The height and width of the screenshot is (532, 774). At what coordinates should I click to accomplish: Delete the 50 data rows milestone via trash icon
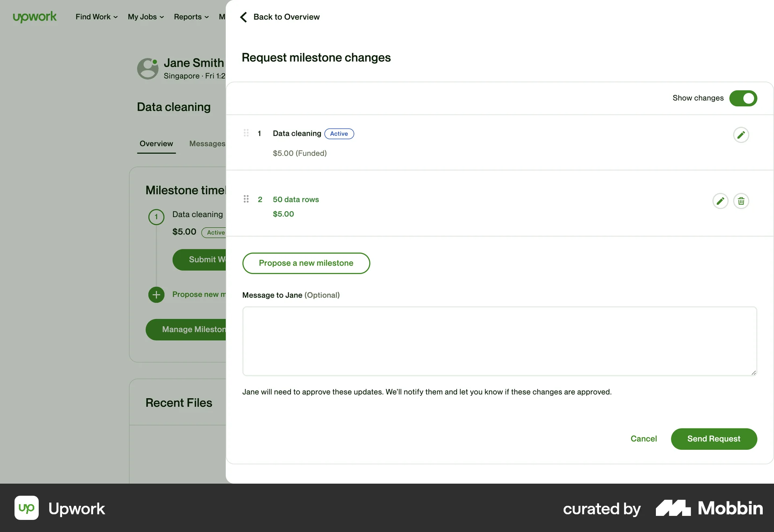coord(741,201)
